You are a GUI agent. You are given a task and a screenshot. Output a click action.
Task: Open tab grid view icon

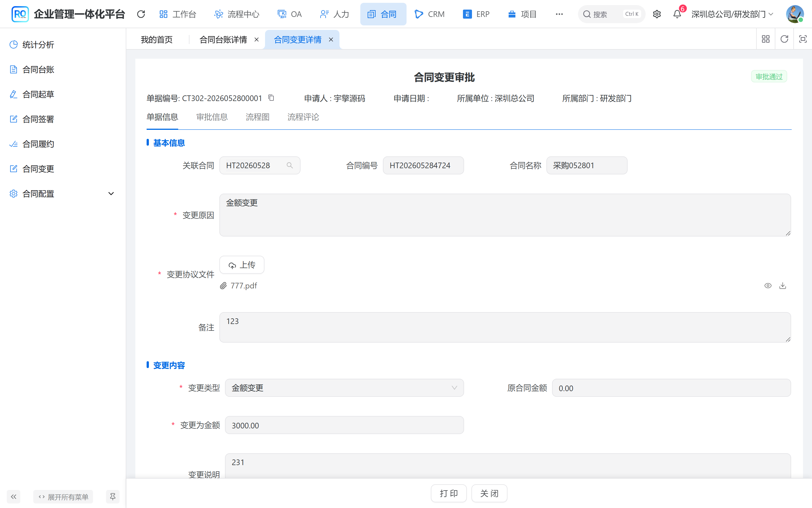(x=766, y=39)
